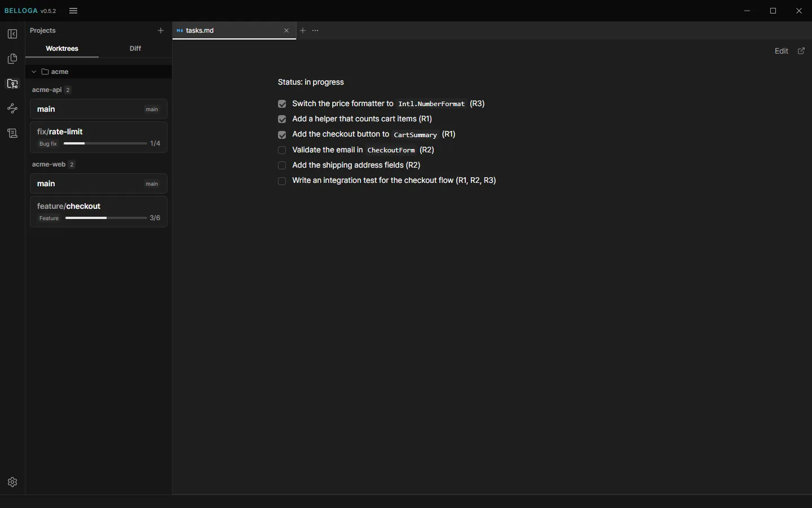
Task: Close the tasks.md tab
Action: pos(286,30)
